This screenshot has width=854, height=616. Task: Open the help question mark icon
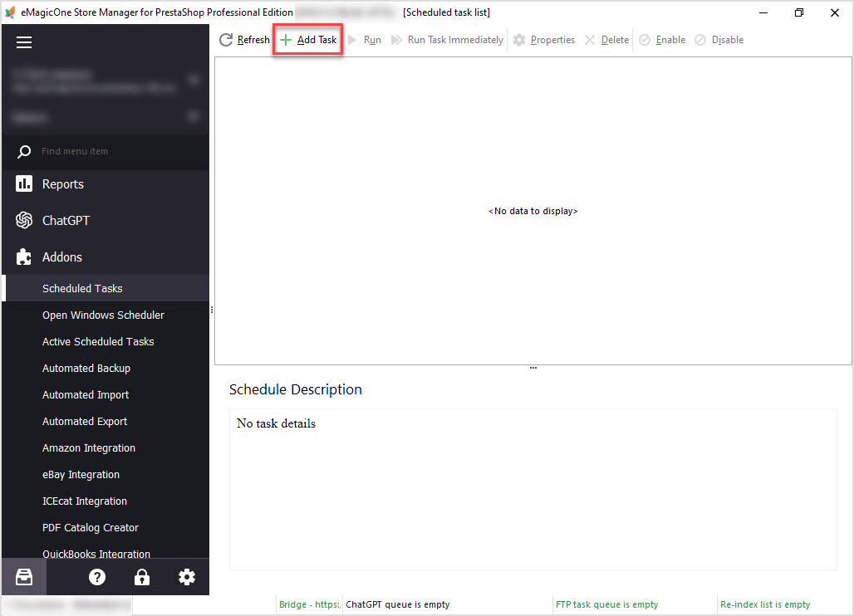coord(97,577)
